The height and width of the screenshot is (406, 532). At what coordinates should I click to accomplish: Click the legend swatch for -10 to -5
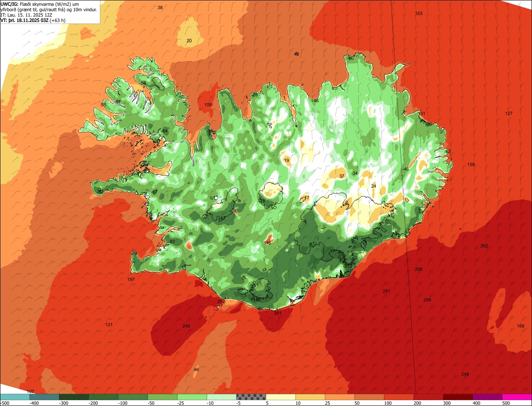tap(222, 397)
